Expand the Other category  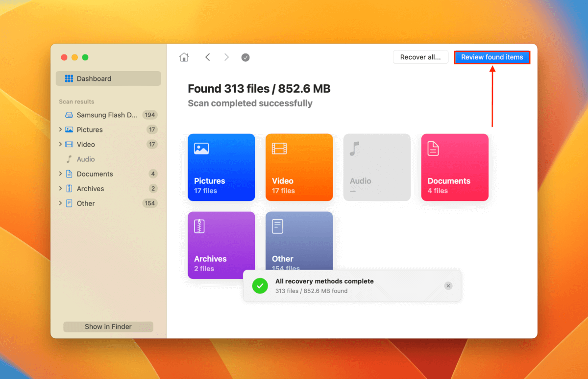click(x=60, y=203)
